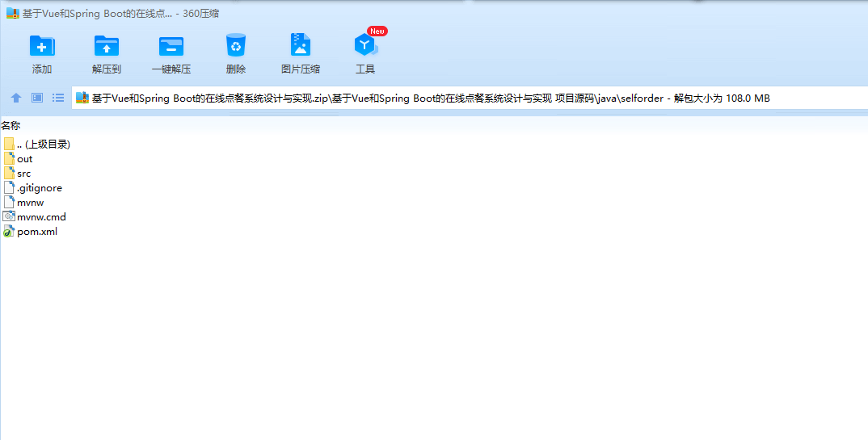Switch to list view mode

[x=58, y=98]
